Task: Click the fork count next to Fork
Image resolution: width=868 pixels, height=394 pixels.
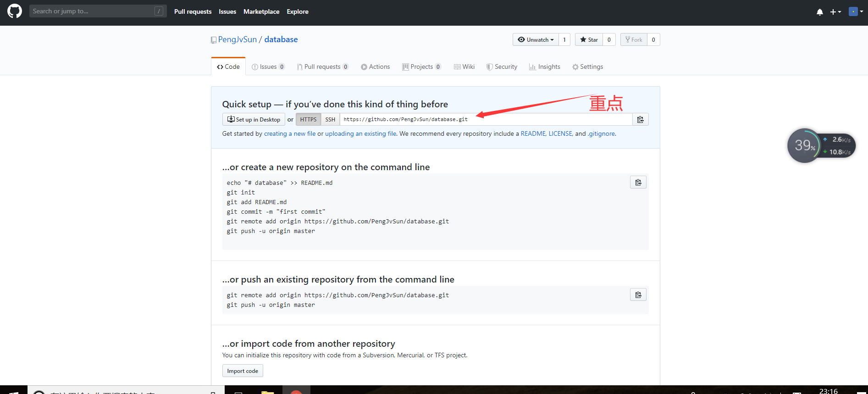Action: click(x=653, y=39)
